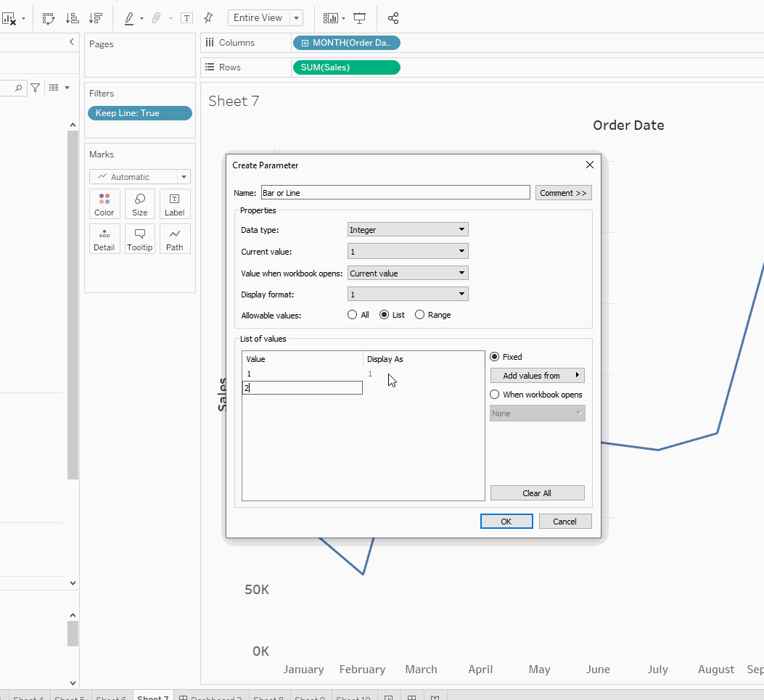
Task: Click the MONTH(Order Date) pill in Columns
Action: click(346, 43)
